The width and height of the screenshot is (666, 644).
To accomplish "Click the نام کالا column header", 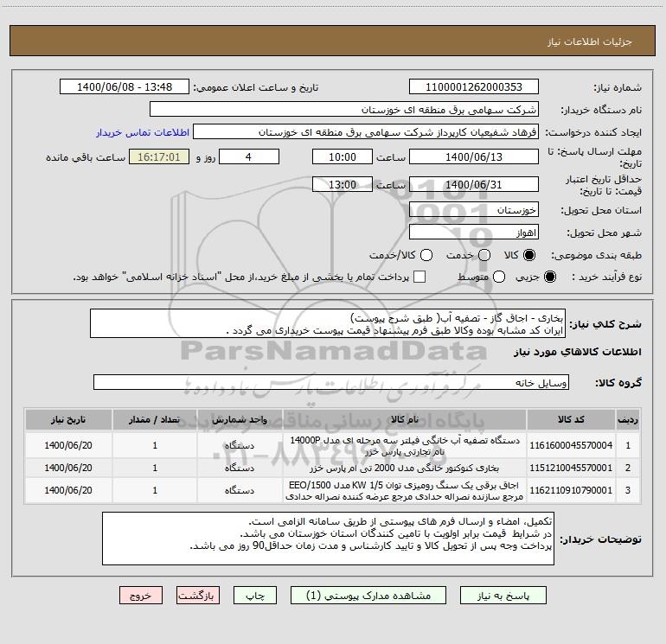I will click(x=405, y=419).
